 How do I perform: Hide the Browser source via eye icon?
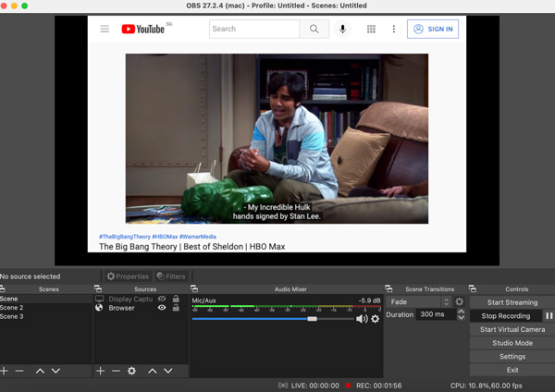pyautogui.click(x=162, y=308)
